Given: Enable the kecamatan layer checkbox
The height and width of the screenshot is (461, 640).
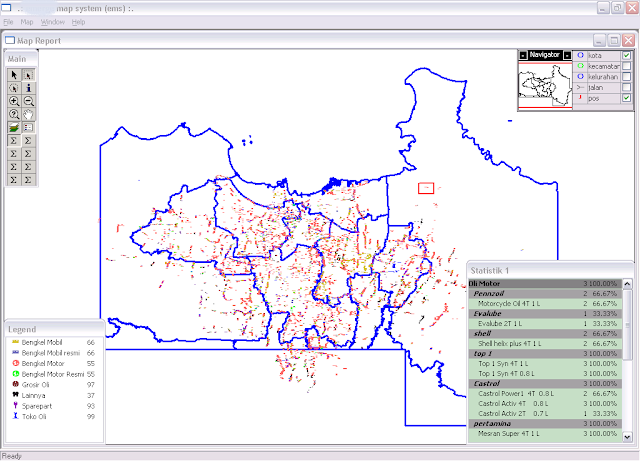Looking at the screenshot, I should [x=626, y=65].
